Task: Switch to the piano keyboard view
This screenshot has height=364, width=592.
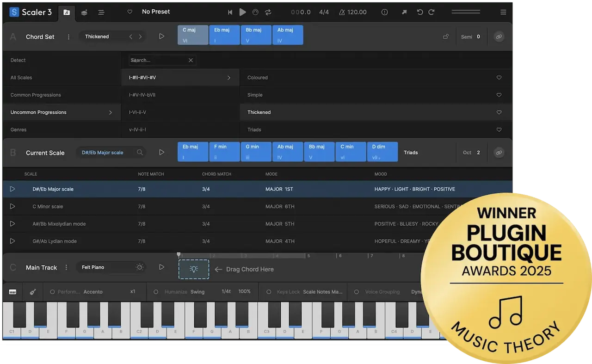Action: click(x=12, y=292)
